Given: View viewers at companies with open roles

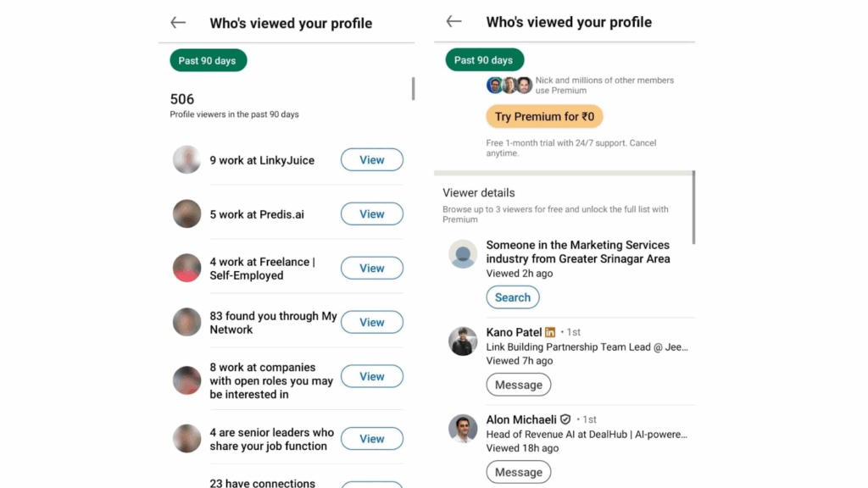Looking at the screenshot, I should click(371, 377).
